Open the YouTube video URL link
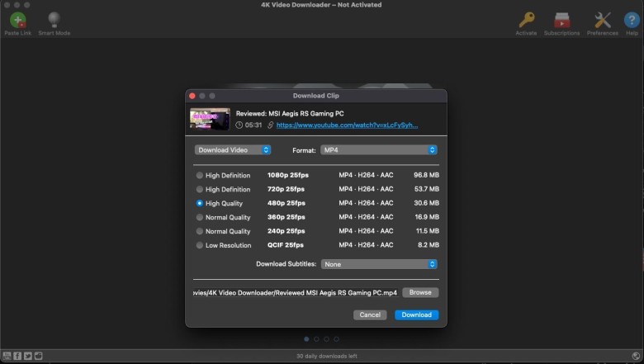 click(347, 125)
